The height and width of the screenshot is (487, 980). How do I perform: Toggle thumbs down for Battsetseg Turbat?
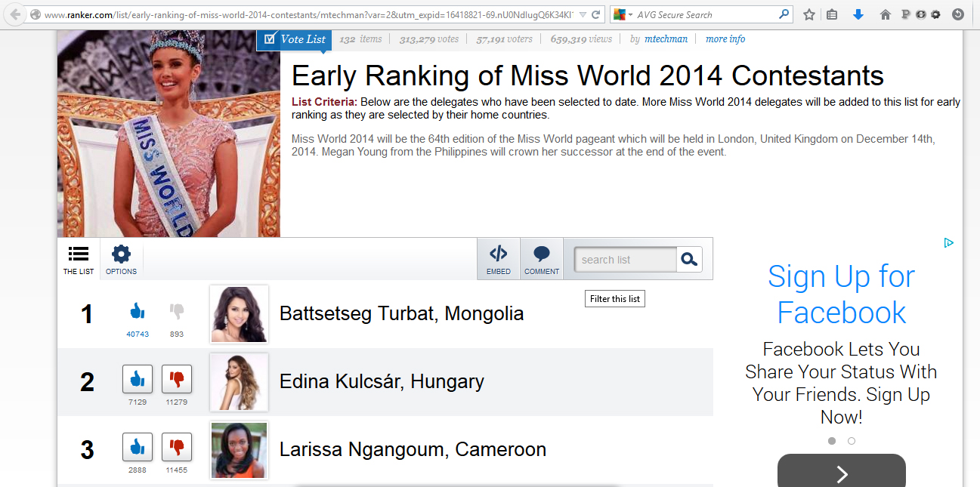(x=177, y=310)
